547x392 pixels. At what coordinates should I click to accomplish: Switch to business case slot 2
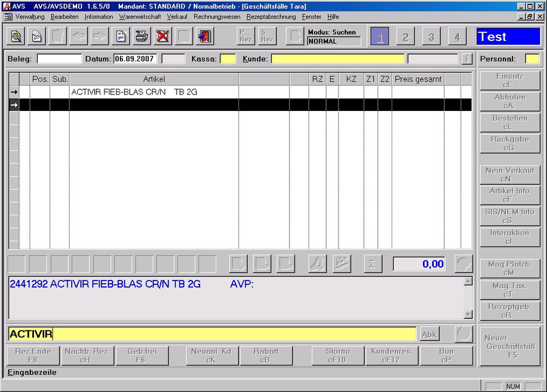pos(405,37)
